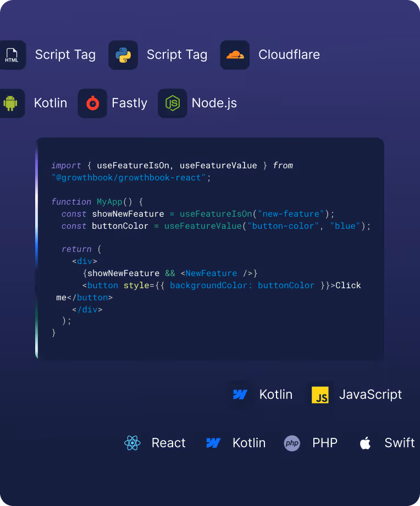Click the Node.js hexagon icon
The height and width of the screenshot is (506, 420).
[172, 103]
